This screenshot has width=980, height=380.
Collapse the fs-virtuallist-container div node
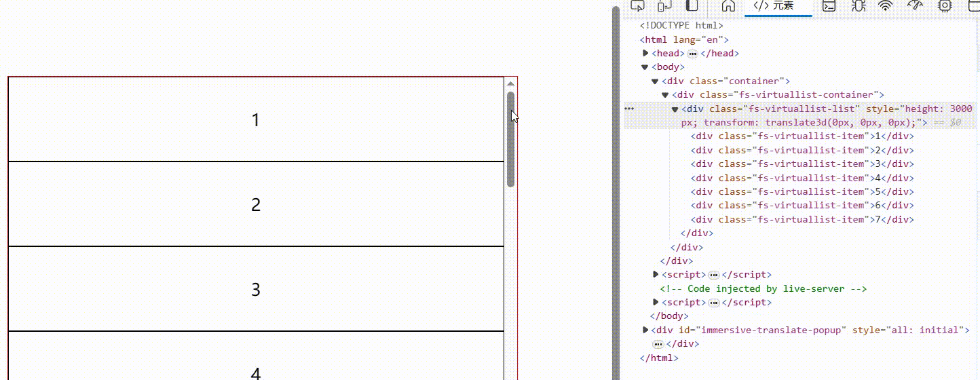point(666,95)
